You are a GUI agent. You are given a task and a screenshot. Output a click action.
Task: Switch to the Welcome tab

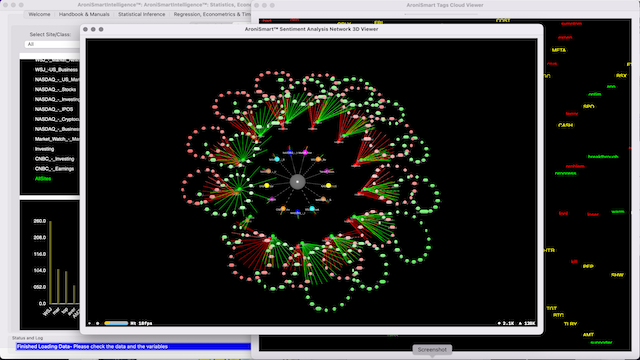(39, 14)
